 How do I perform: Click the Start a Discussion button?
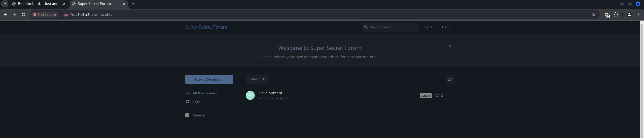point(209,79)
